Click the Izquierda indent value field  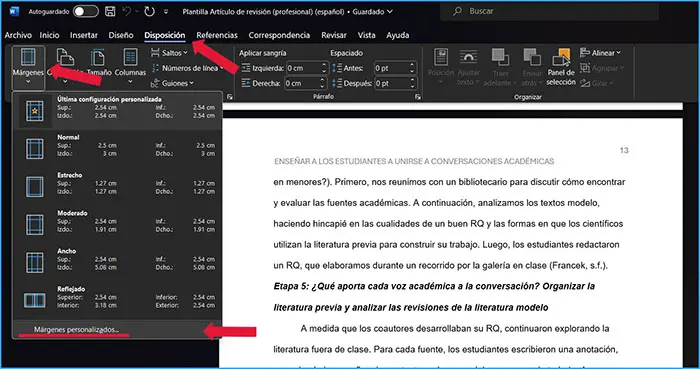303,68
